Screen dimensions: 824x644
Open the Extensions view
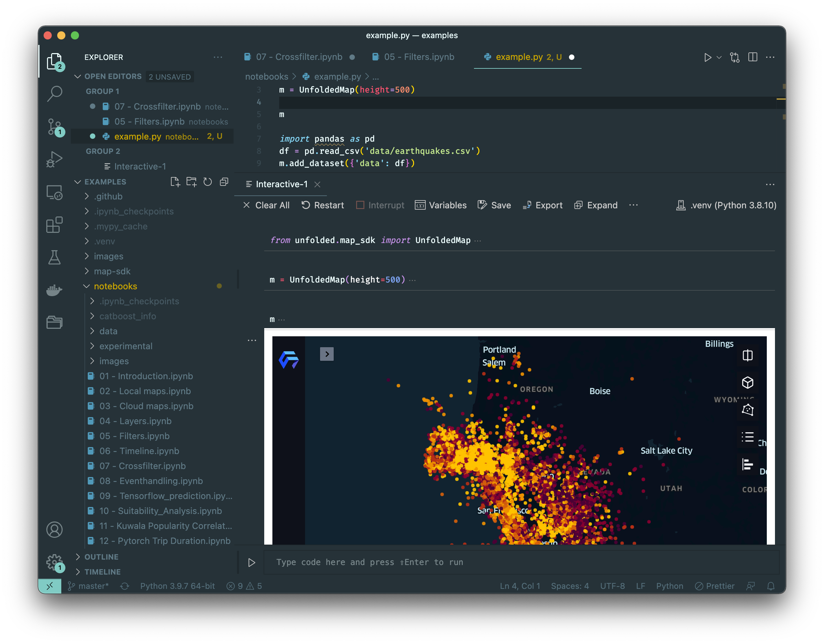point(55,224)
